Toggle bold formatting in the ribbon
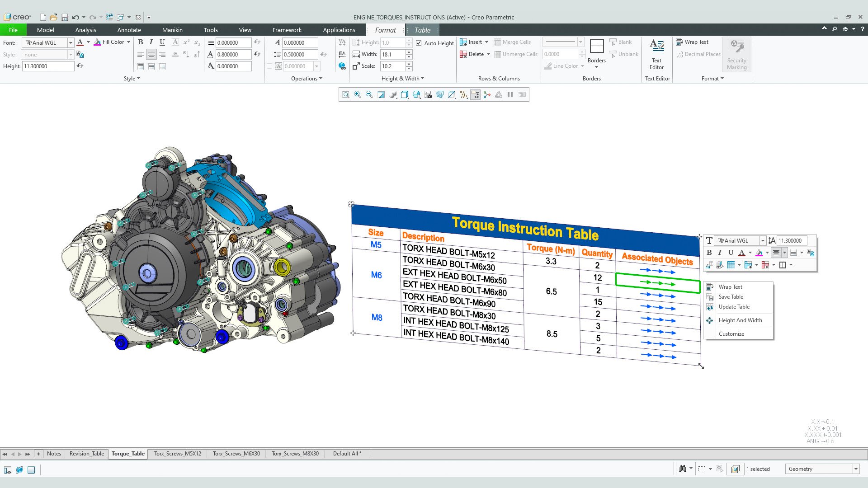This screenshot has width=868, height=488. (x=141, y=42)
